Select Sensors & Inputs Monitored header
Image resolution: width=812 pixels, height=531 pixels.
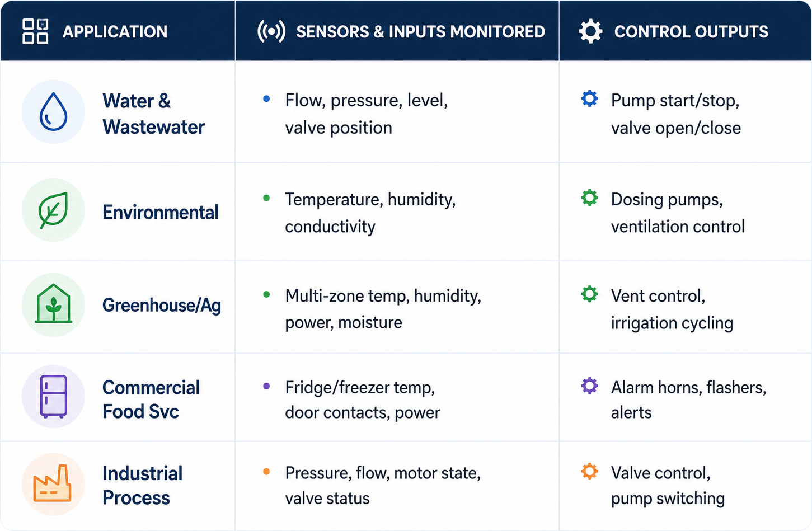tap(420, 32)
